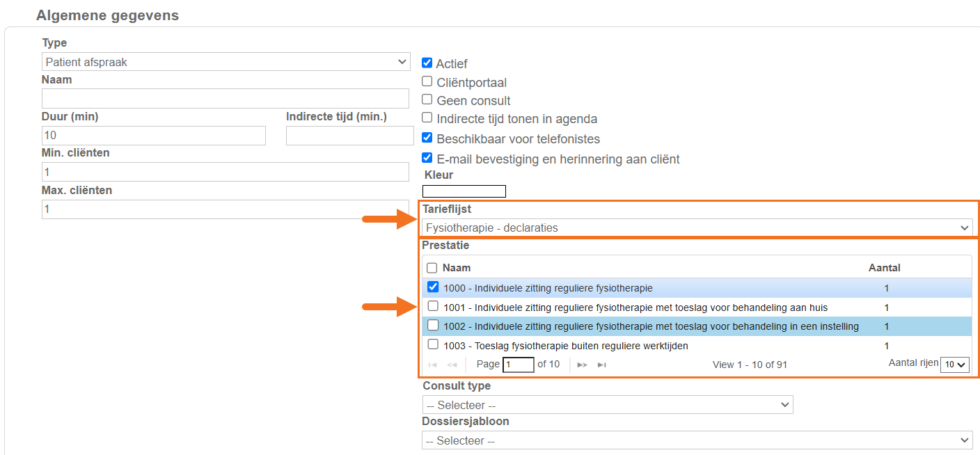Go to next page in Prestatie list
Screen dimensions: 980x455
583,365
